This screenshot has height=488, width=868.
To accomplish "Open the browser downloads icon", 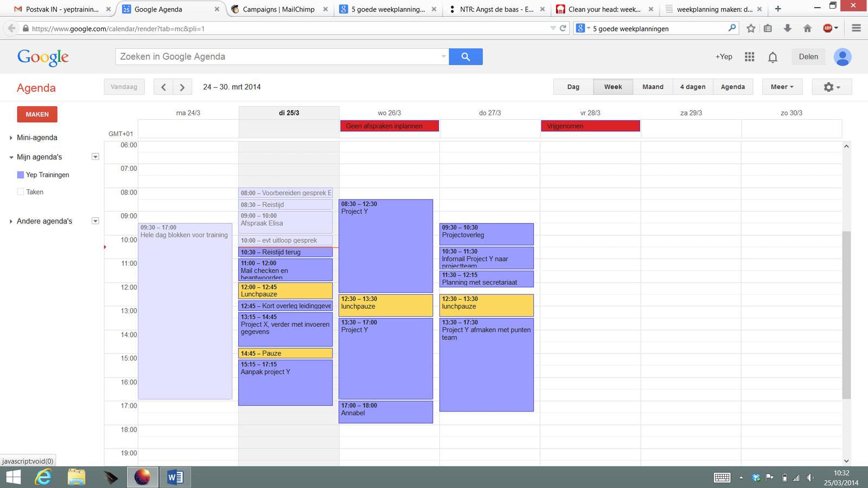I will 788,28.
